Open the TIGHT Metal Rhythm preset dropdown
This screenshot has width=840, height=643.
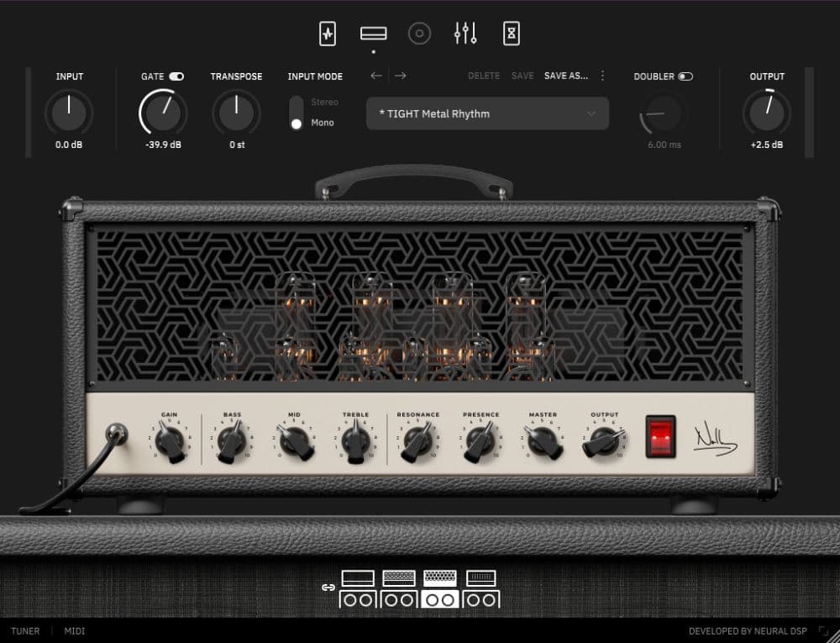click(x=487, y=113)
